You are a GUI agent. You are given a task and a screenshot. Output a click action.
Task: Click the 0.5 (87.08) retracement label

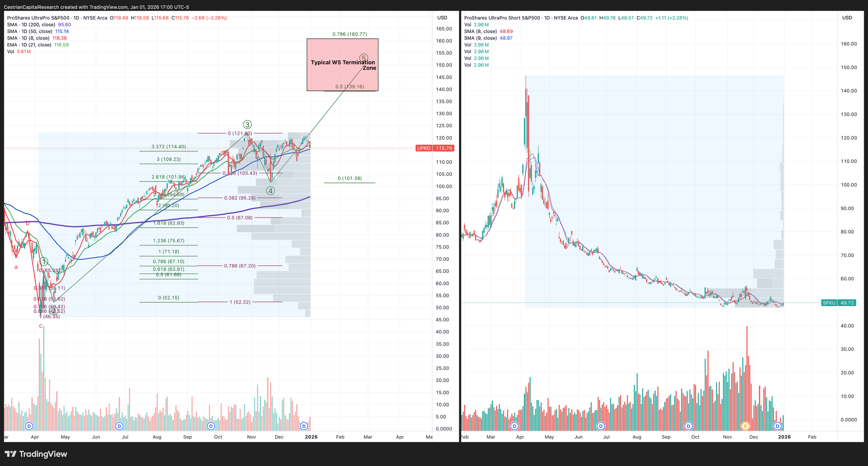tap(240, 218)
